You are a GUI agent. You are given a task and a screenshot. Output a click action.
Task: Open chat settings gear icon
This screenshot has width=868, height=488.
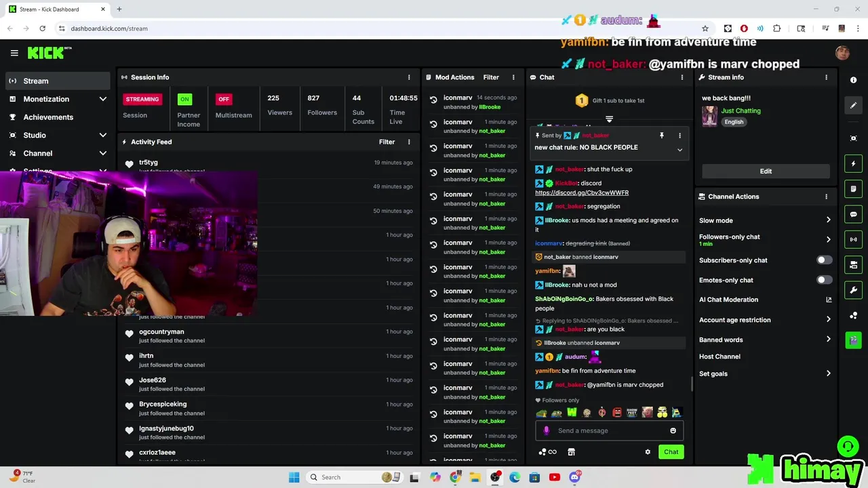(x=648, y=452)
